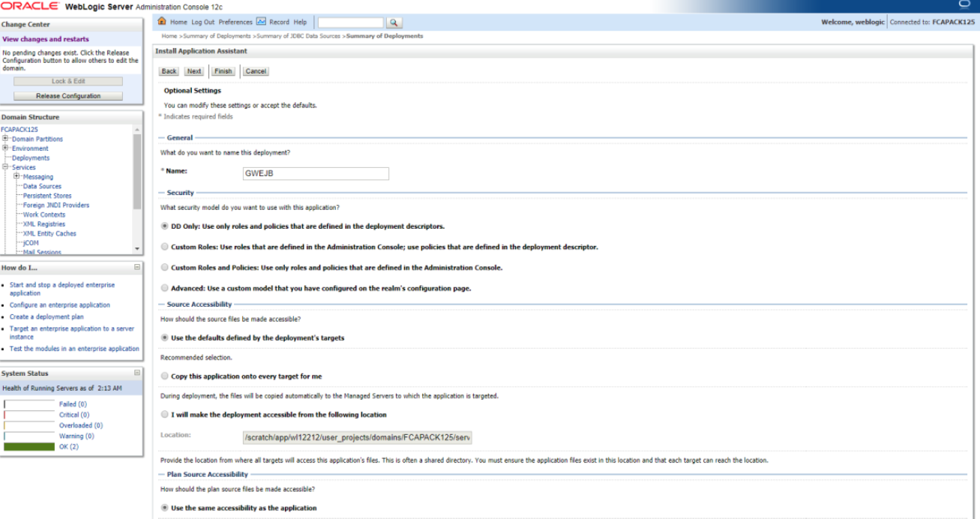Click the Record icon in the toolbar
This screenshot has height=519, width=980.
pos(260,22)
